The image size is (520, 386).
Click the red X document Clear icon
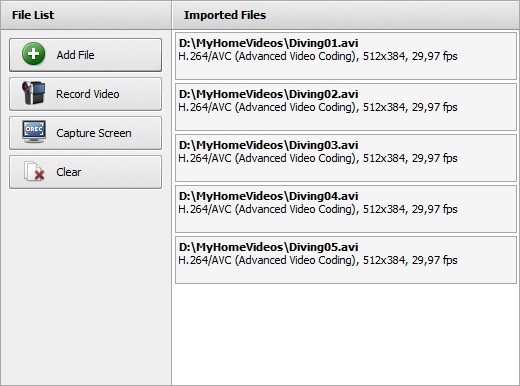34,171
